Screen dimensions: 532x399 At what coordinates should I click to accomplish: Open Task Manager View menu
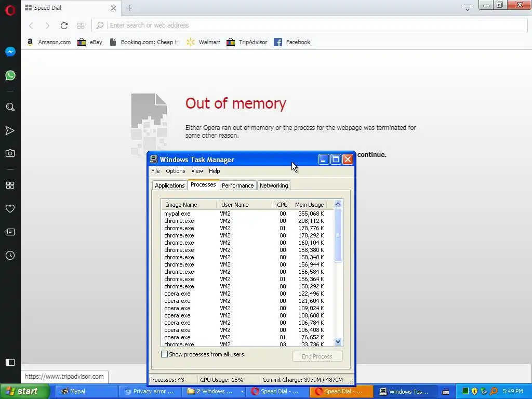[197, 171]
